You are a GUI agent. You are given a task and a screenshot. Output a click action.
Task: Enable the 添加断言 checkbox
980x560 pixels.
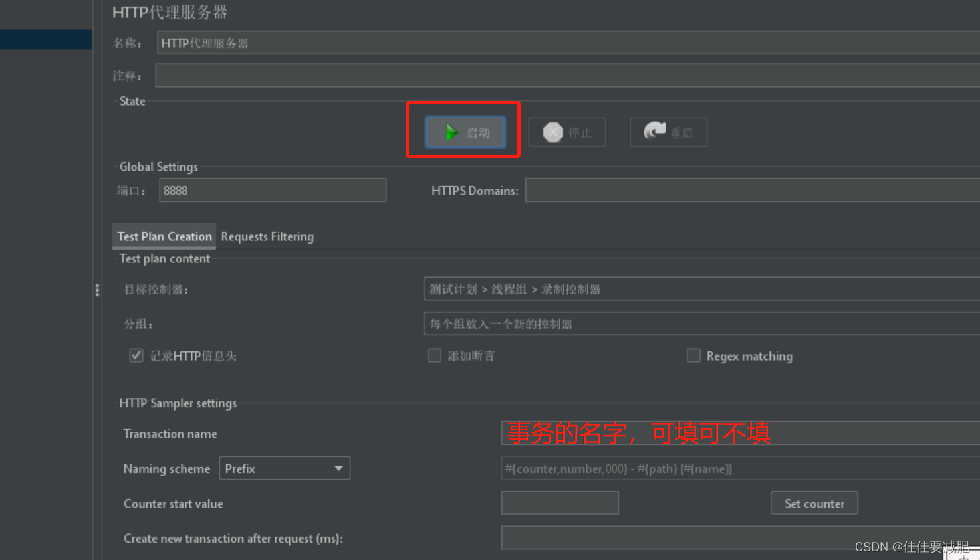(434, 355)
